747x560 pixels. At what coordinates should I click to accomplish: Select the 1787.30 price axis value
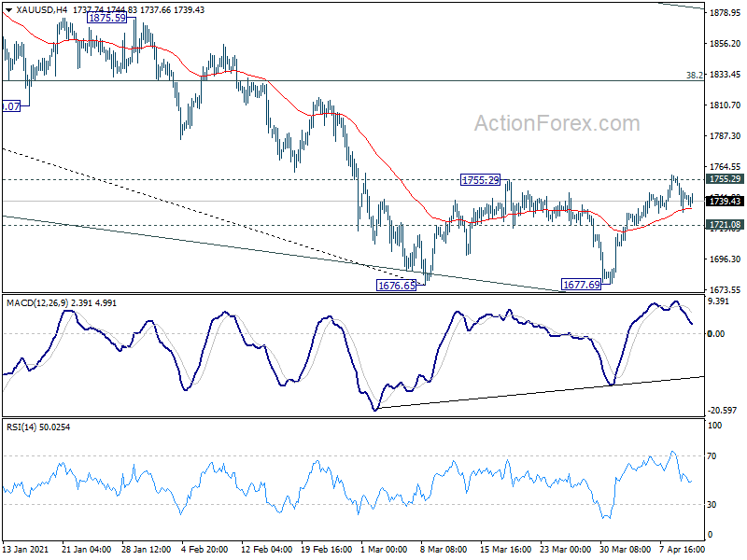coord(725,135)
